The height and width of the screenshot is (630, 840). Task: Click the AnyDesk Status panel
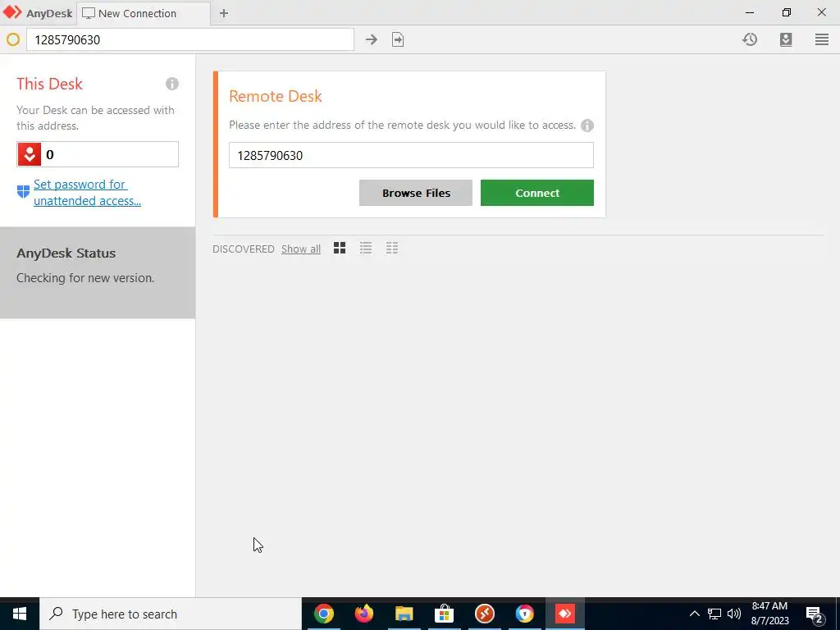click(98, 272)
